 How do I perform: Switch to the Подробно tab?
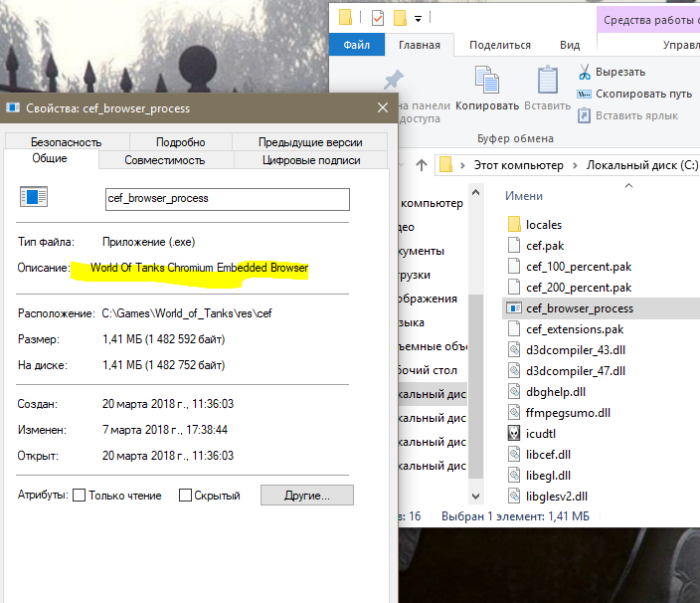coord(181,142)
